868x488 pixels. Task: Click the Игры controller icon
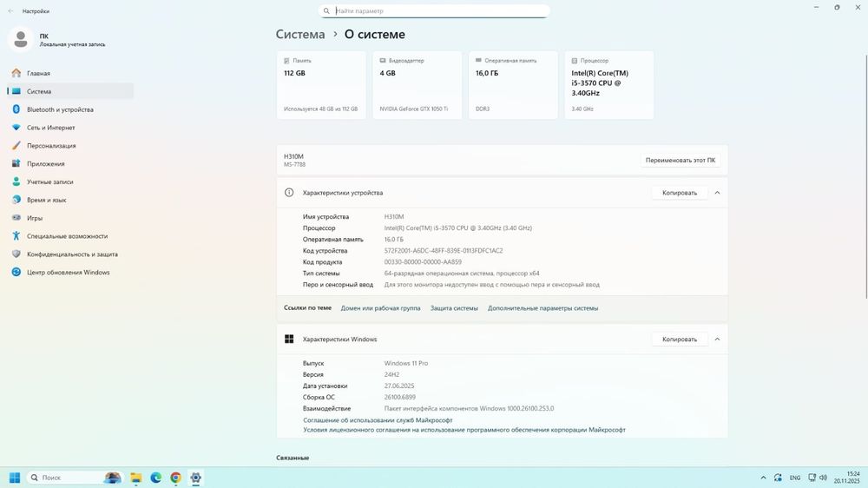(x=16, y=218)
